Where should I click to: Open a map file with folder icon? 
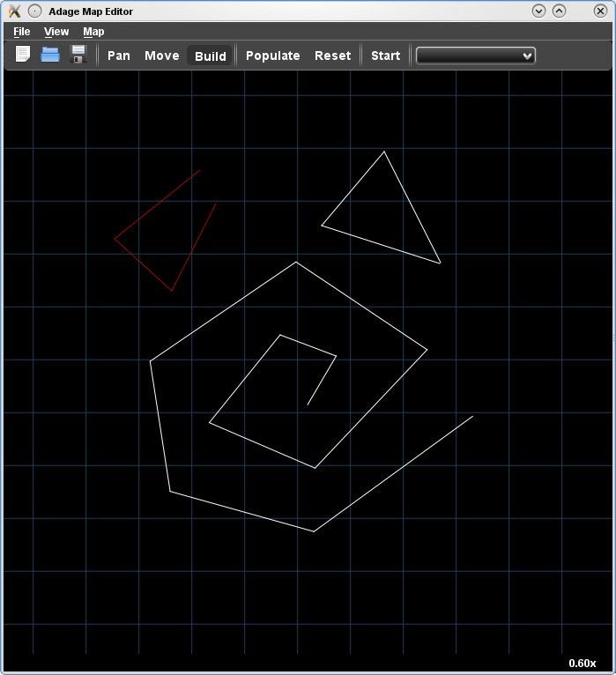tap(50, 55)
